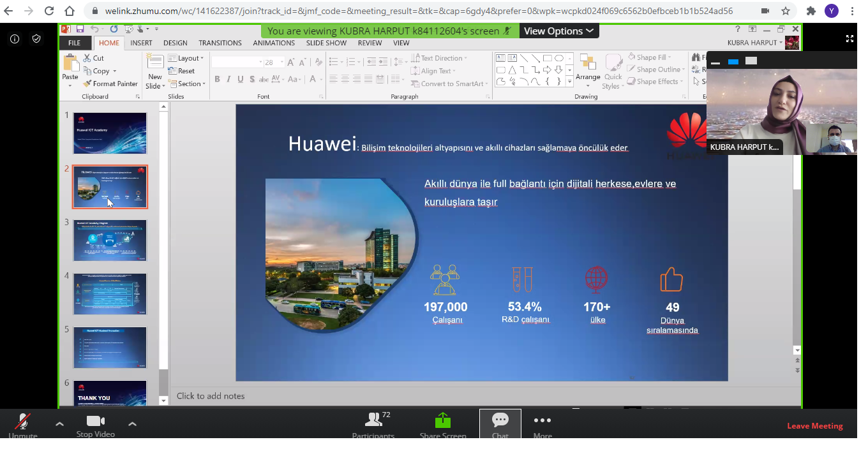Click Leave Meeting
Screen dimensions: 868x449
click(814, 426)
